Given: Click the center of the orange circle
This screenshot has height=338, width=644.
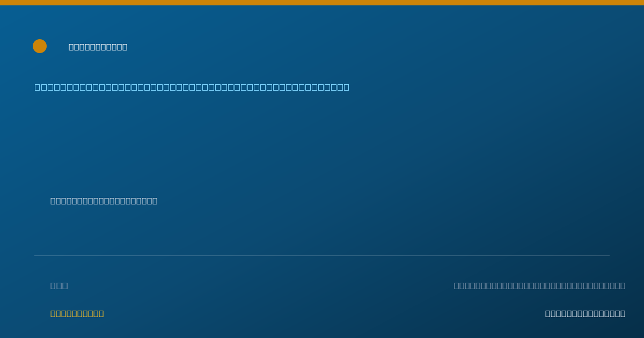Looking at the screenshot, I should (x=40, y=46).
